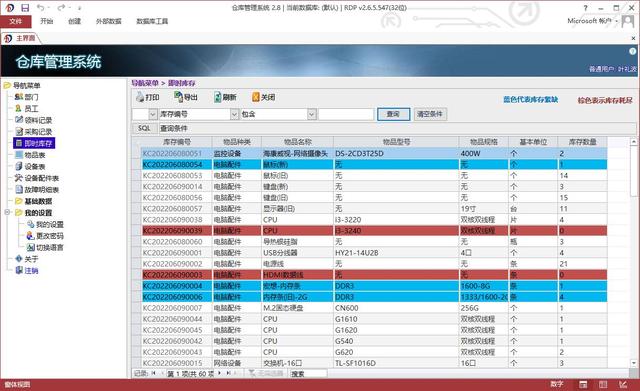Click the table vertical scrollbar up arrow
The height and width of the screenshot is (391, 640).
click(x=633, y=142)
